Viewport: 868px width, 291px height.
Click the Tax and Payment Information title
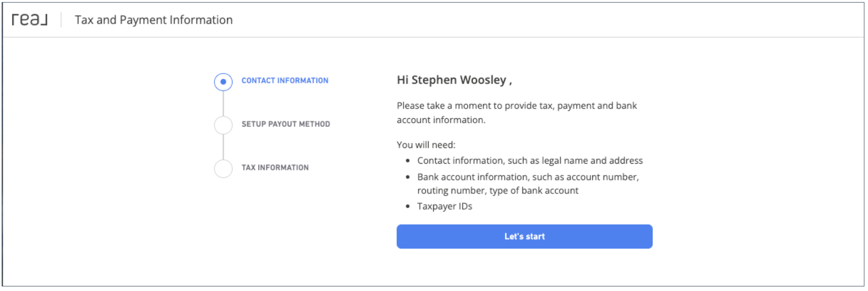(154, 20)
